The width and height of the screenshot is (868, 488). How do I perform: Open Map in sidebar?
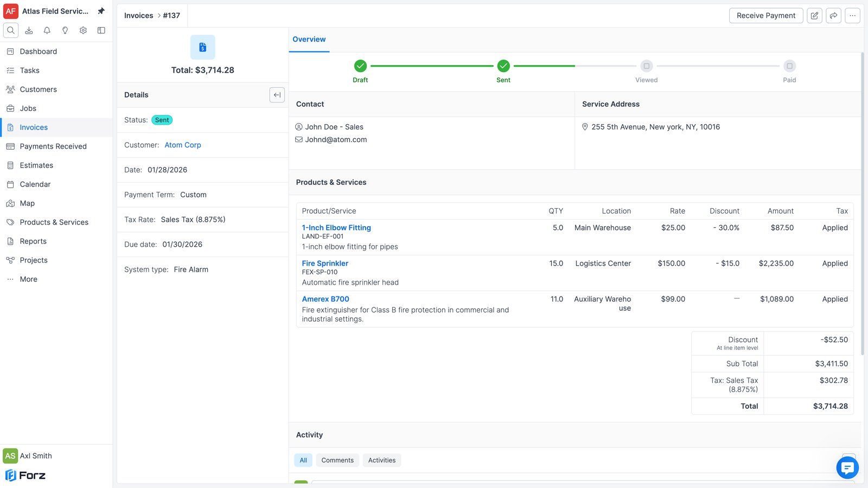(x=56, y=203)
